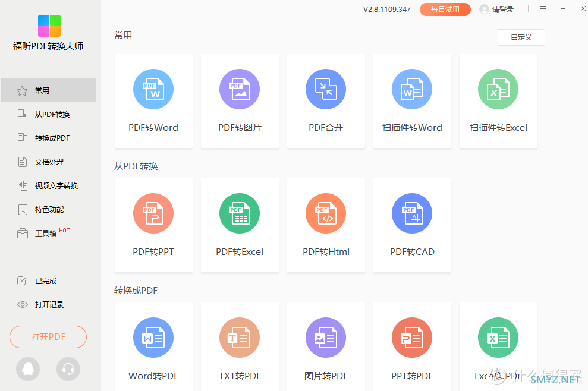Launch the PPT转PDF icon
The image size is (588, 391).
(412, 338)
